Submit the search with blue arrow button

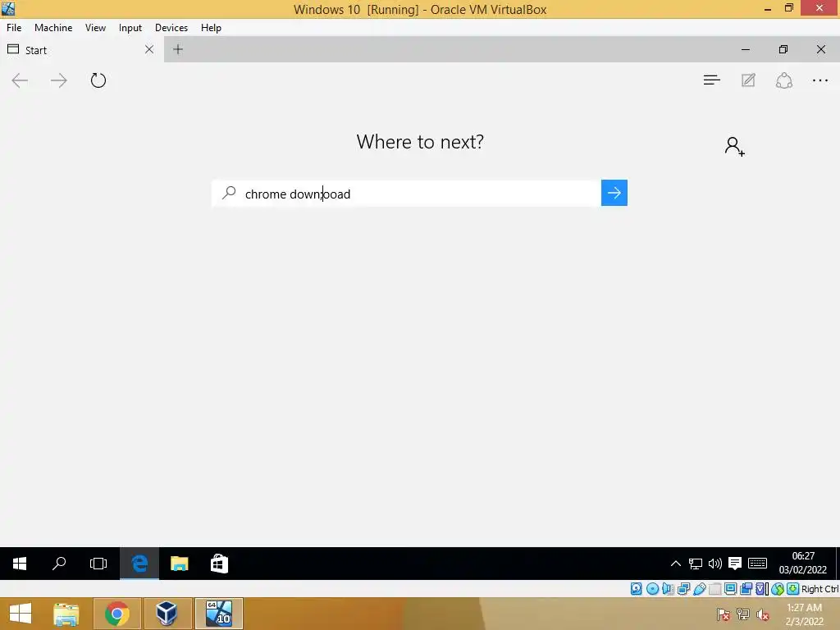click(614, 193)
